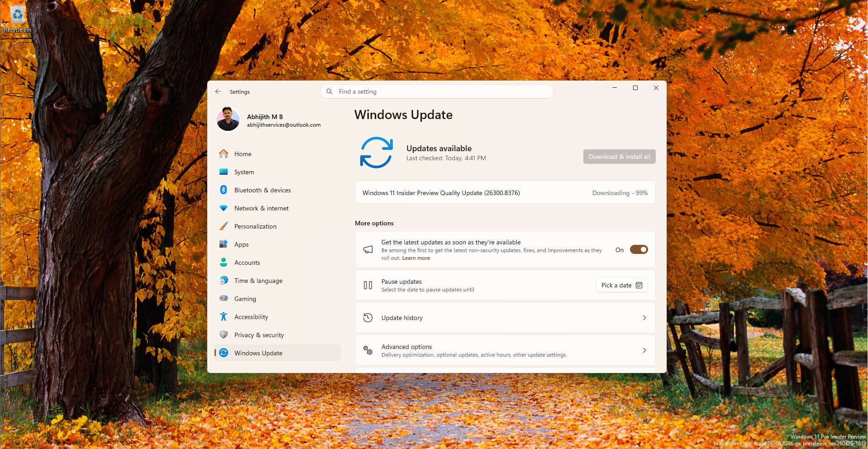Select Windows Update in the sidebar

pyautogui.click(x=278, y=353)
